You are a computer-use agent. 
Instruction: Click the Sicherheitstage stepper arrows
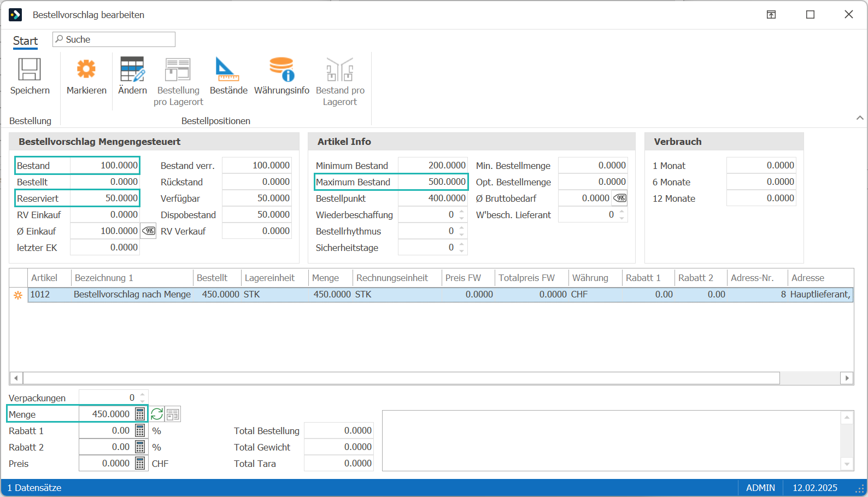click(x=462, y=247)
